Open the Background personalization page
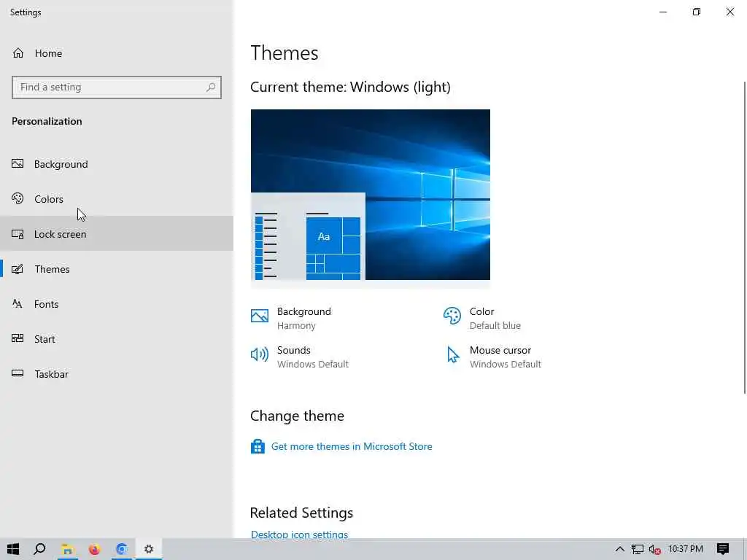The height and width of the screenshot is (560, 747). [x=117, y=164]
